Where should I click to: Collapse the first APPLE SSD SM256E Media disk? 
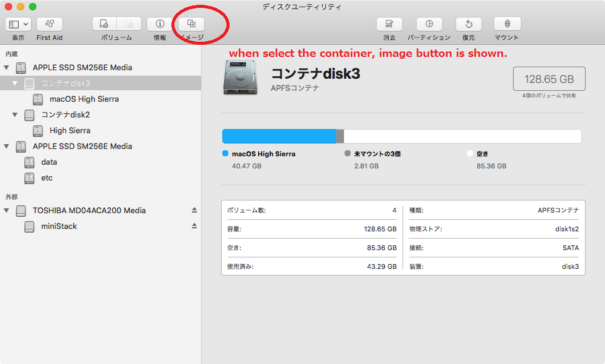pos(7,68)
